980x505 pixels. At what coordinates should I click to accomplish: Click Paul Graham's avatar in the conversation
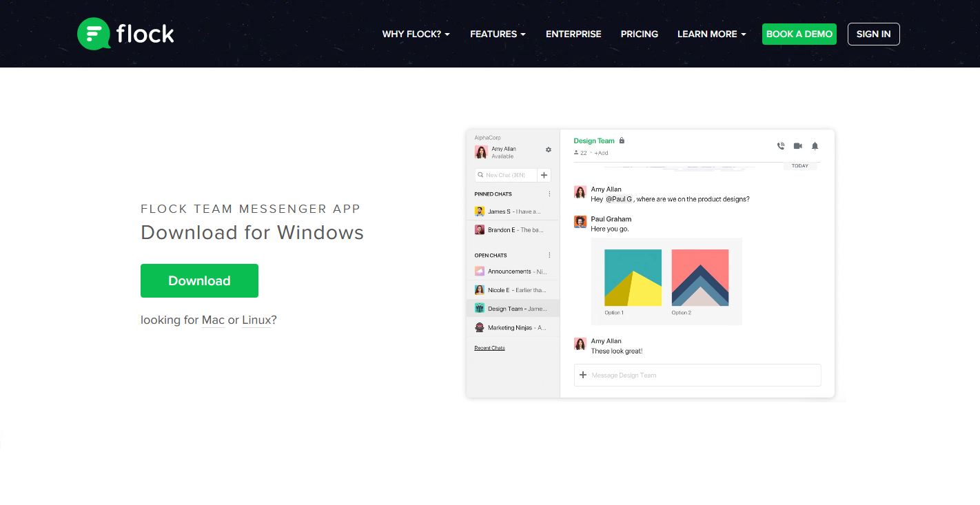point(580,222)
